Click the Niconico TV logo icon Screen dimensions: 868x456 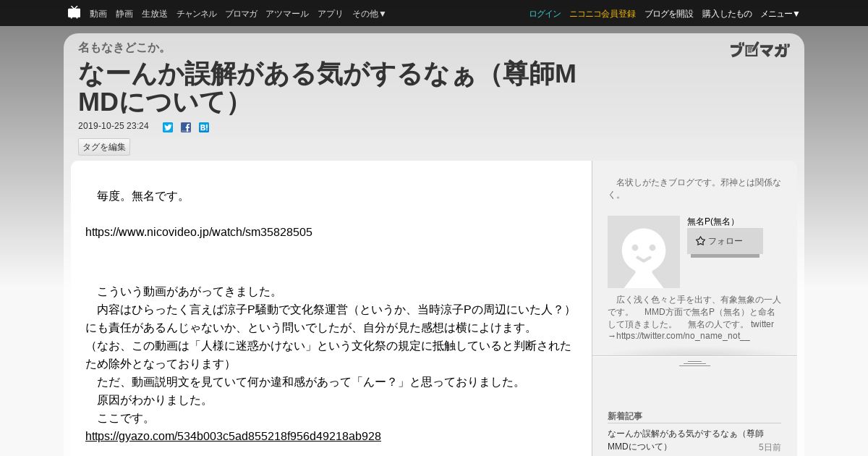tap(74, 12)
